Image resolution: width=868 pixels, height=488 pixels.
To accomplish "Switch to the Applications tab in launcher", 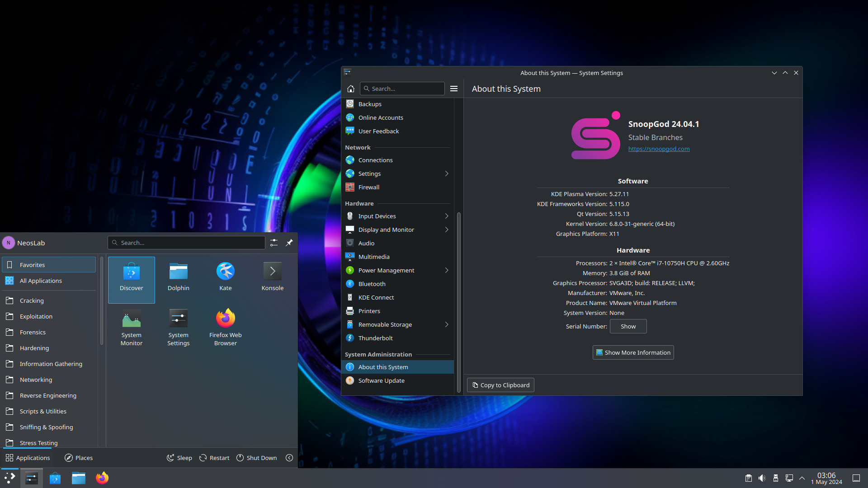I will [x=28, y=458].
